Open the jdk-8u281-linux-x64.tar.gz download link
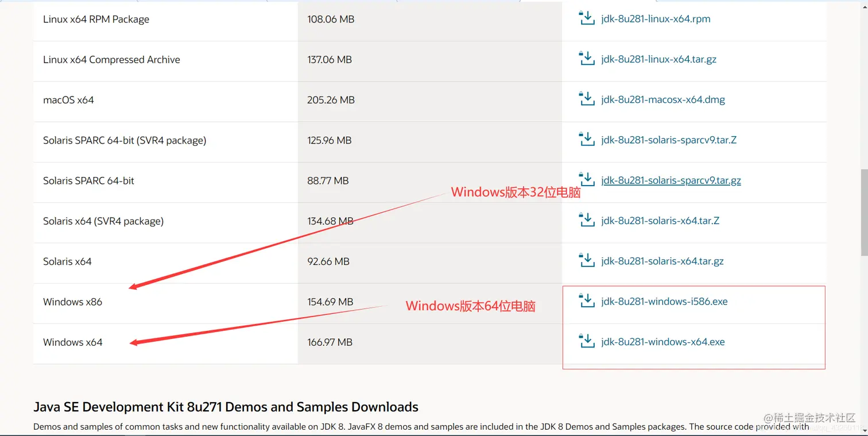The image size is (868, 436). tap(658, 59)
